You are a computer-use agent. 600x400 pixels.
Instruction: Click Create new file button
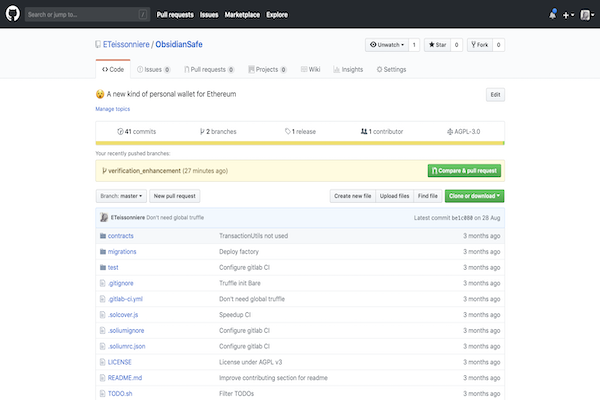(x=352, y=196)
